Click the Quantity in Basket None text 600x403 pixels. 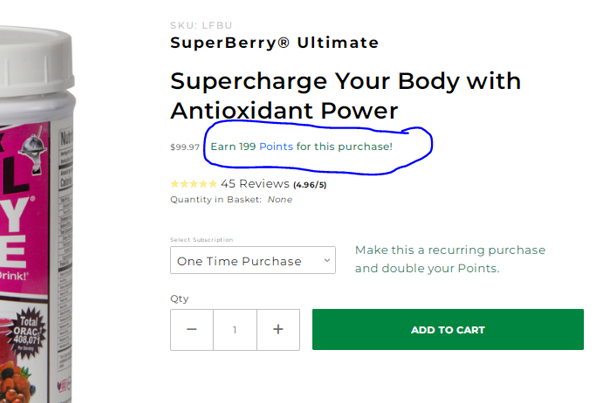tap(231, 199)
